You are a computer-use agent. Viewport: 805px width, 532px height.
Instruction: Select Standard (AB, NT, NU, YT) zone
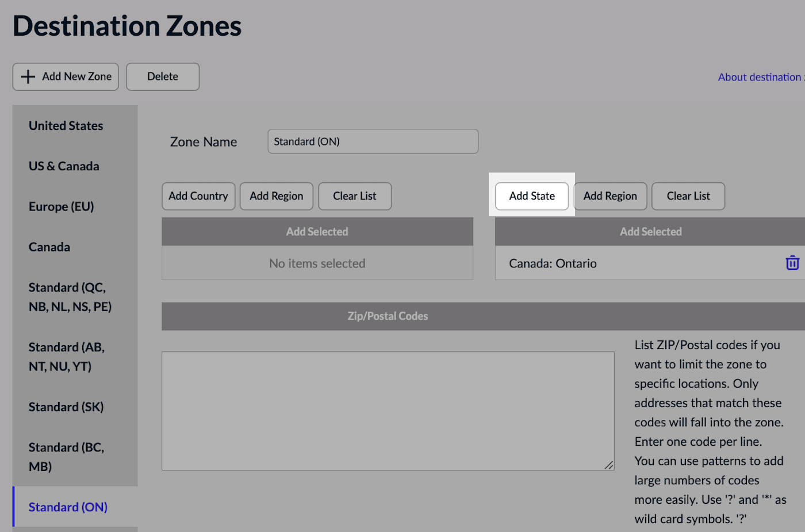[67, 357]
